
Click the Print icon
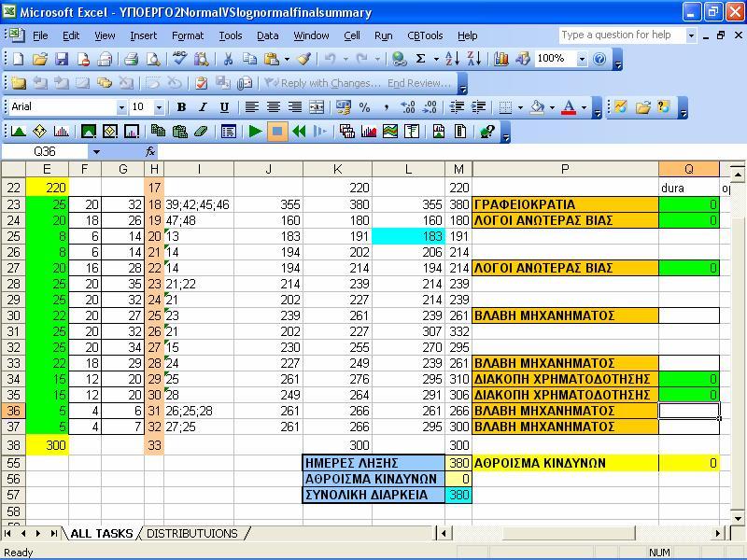coord(131,59)
